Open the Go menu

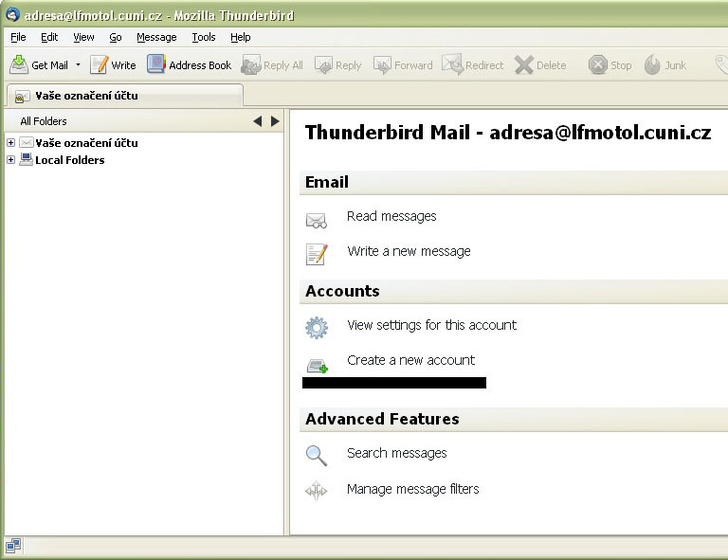point(116,37)
